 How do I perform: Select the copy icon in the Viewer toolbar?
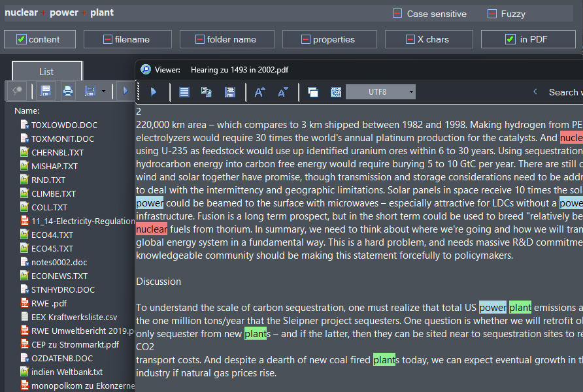tap(207, 91)
